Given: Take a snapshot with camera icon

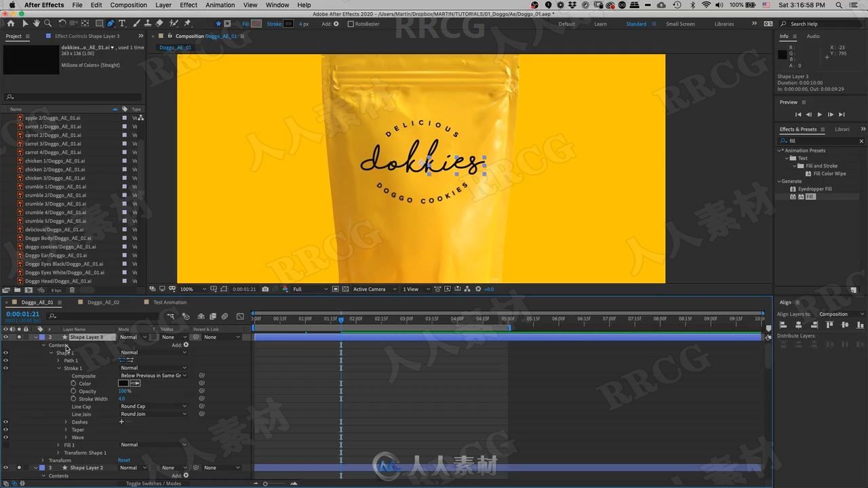Looking at the screenshot, I should [265, 289].
